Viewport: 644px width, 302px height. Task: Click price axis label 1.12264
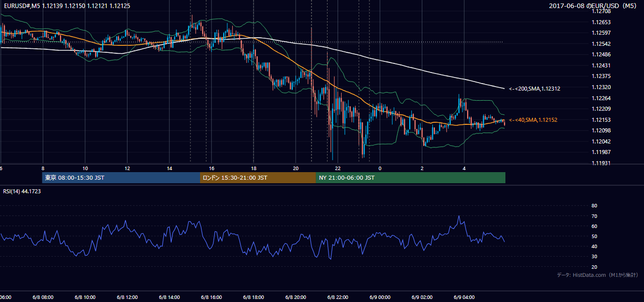[601, 98]
